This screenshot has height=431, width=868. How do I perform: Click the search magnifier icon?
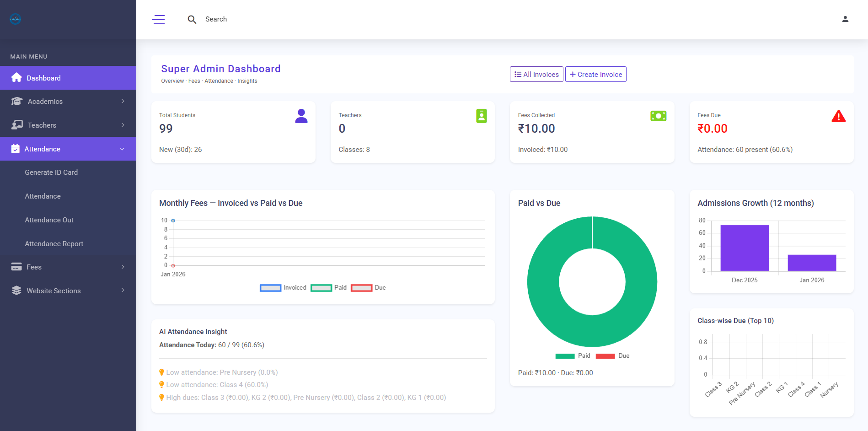pyautogui.click(x=192, y=20)
